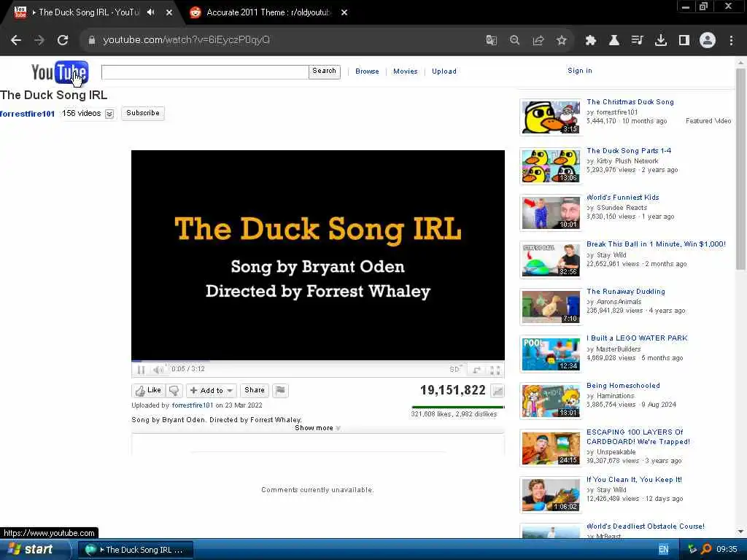Click the 09:35 taskbar clock
This screenshot has height=560, width=747.
pos(727,550)
